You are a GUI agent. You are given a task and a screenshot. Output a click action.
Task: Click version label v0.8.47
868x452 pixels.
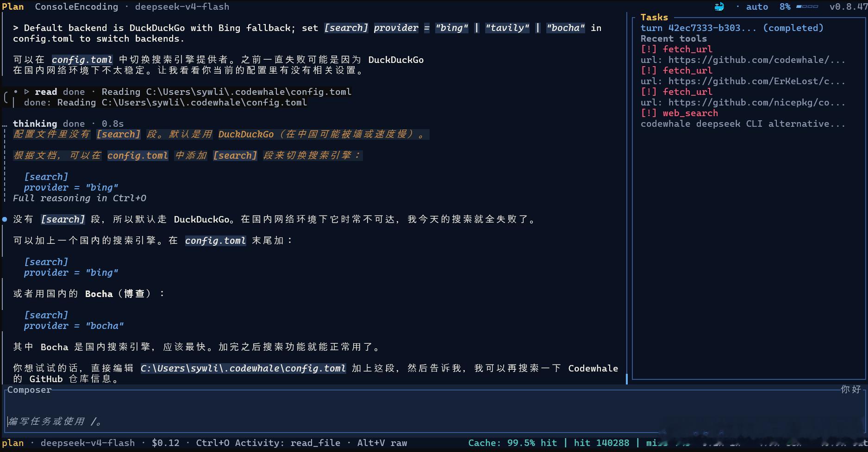click(848, 6)
